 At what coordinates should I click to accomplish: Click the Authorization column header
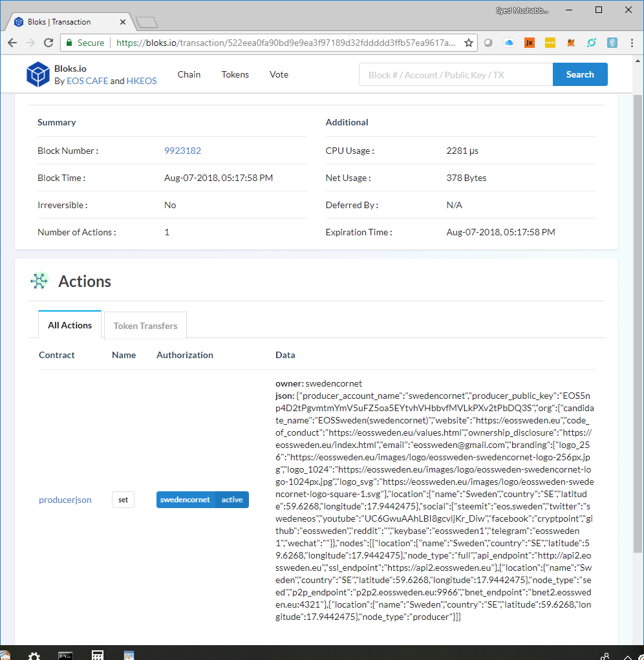coord(185,355)
